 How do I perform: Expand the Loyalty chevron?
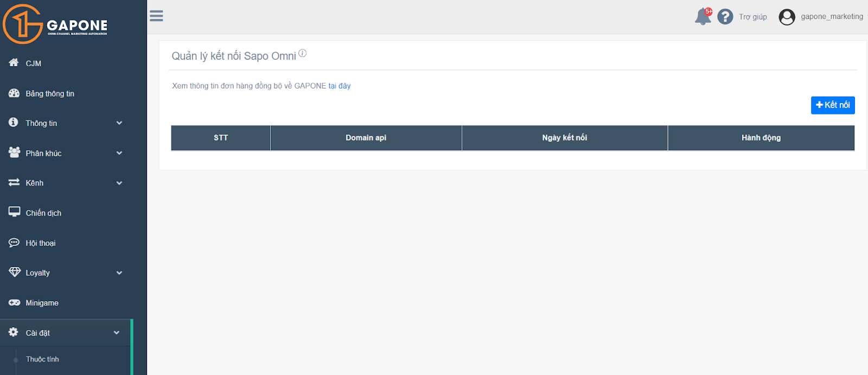[119, 273]
